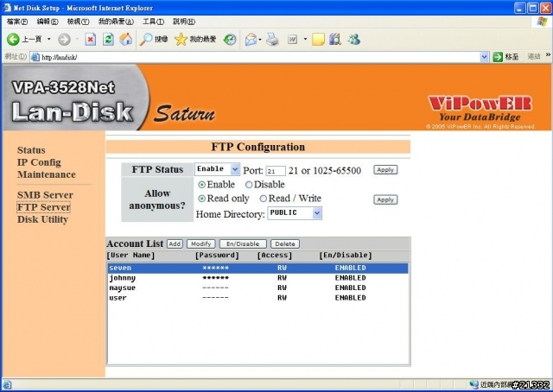Click Apply next to FTP port
Image resolution: width=553 pixels, height=392 pixels.
click(385, 170)
